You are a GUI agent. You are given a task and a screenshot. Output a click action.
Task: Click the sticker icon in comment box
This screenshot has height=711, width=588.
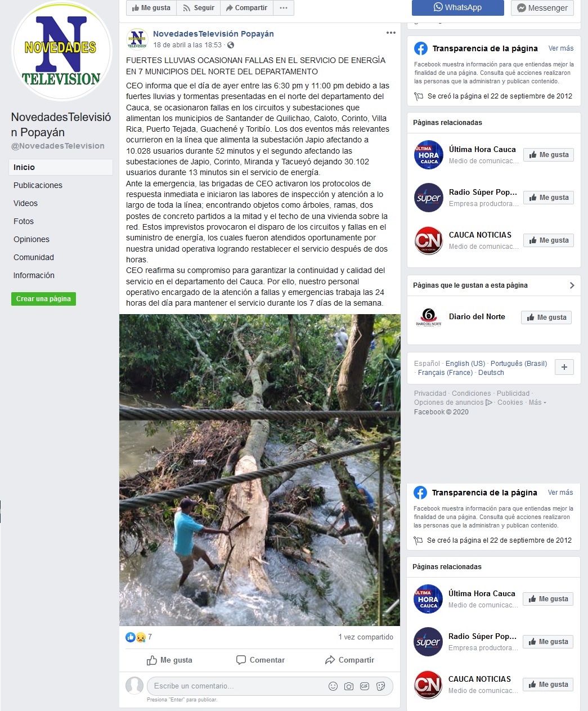coord(380,686)
